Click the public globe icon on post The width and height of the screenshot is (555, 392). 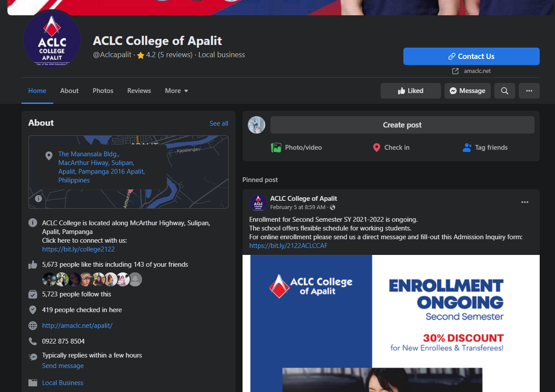point(333,207)
